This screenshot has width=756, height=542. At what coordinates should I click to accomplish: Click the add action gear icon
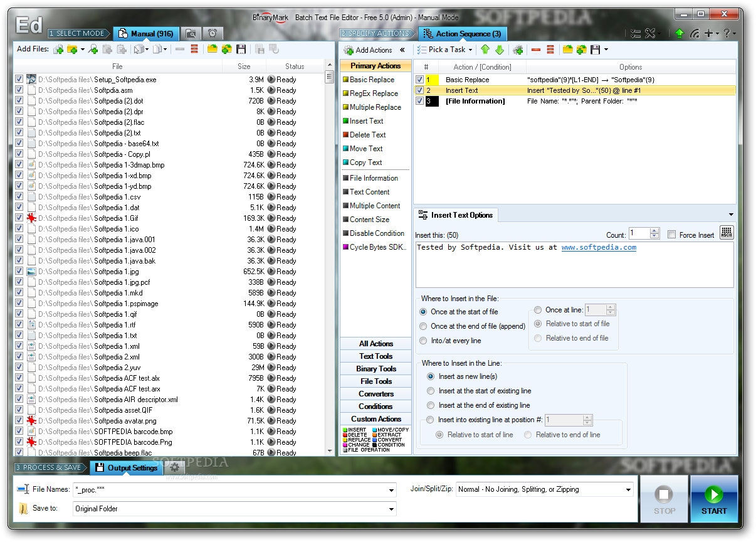point(518,50)
